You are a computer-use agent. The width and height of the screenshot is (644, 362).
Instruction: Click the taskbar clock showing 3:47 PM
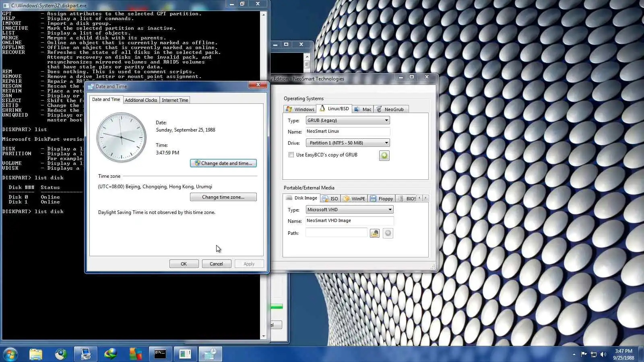click(x=623, y=354)
